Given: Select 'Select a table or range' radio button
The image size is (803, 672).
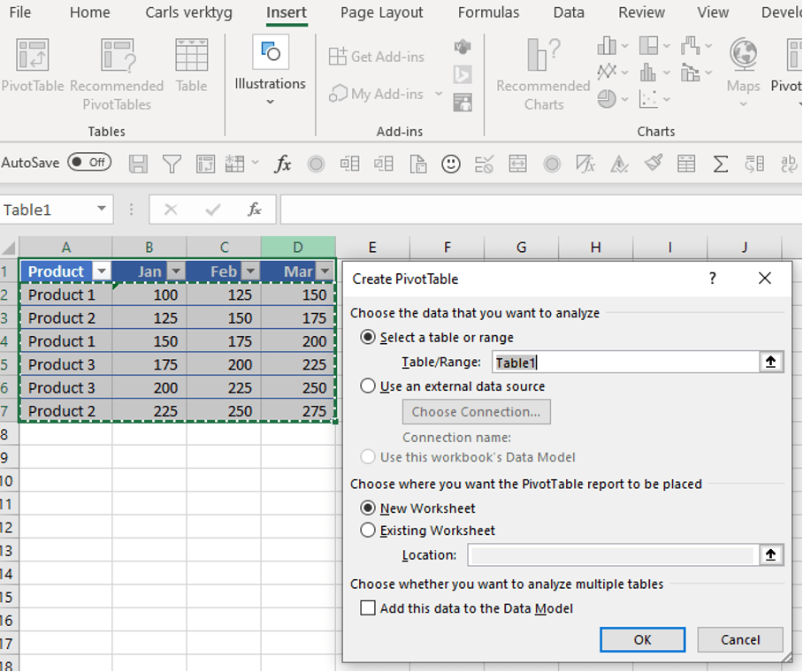Looking at the screenshot, I should 368,337.
